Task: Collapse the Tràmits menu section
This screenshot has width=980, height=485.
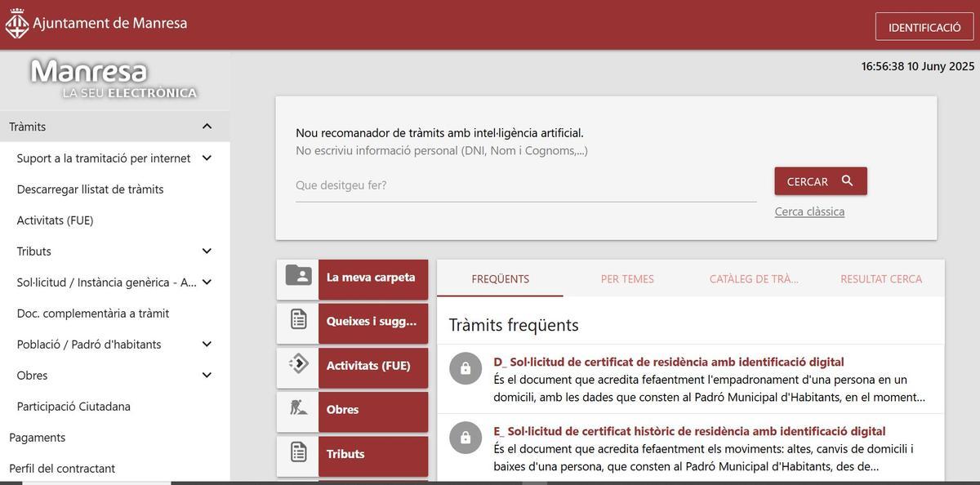Action: pos(207,127)
